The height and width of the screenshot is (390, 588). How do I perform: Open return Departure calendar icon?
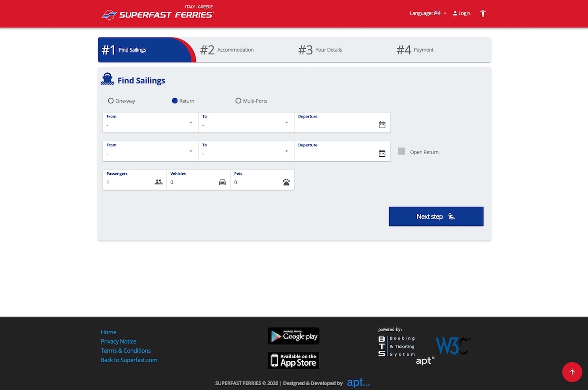[382, 153]
